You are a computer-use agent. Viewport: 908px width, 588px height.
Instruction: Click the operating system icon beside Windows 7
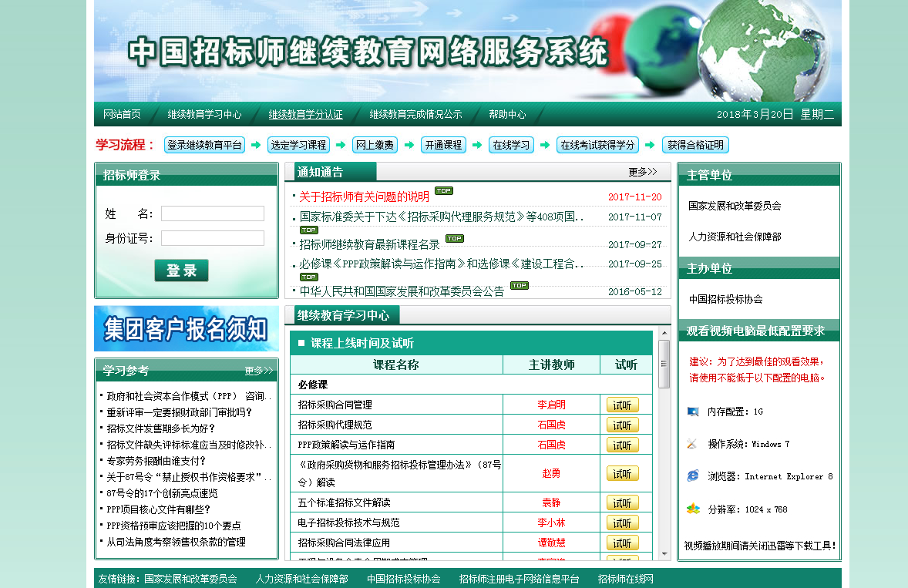click(x=693, y=444)
